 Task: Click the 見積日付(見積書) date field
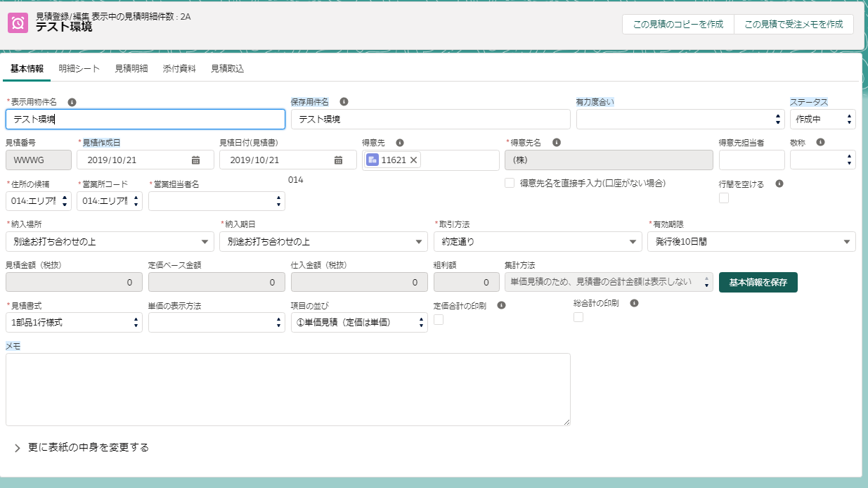[x=288, y=160]
